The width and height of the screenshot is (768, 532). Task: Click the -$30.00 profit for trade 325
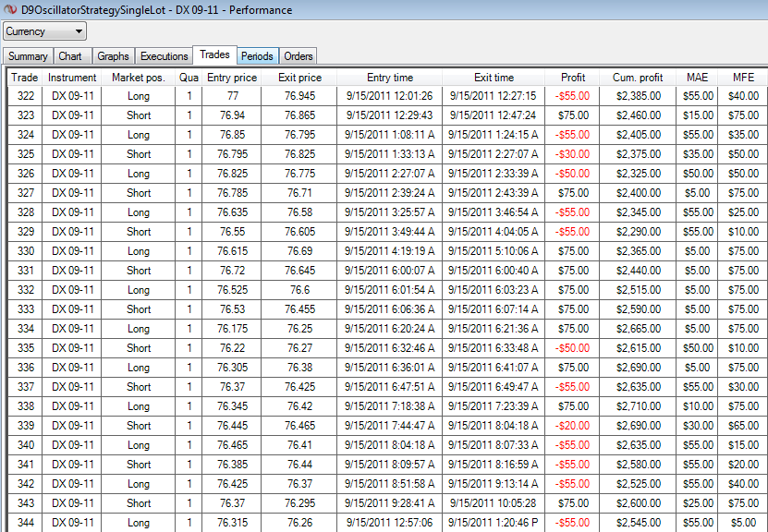(x=573, y=154)
